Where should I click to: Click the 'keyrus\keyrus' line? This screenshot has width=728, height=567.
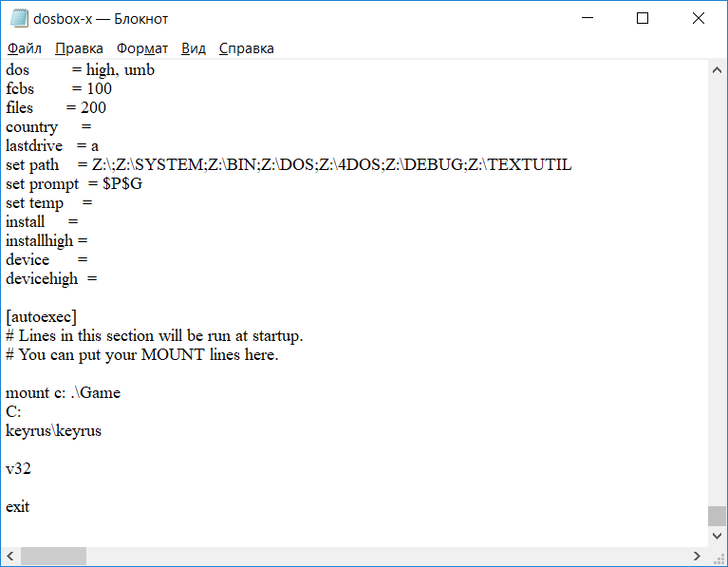coord(53,431)
